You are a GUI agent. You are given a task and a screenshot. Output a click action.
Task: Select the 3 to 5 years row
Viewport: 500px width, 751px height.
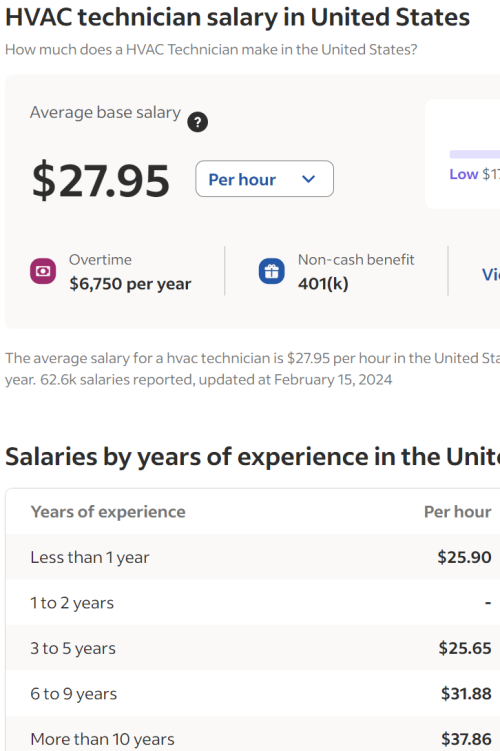[253, 648]
